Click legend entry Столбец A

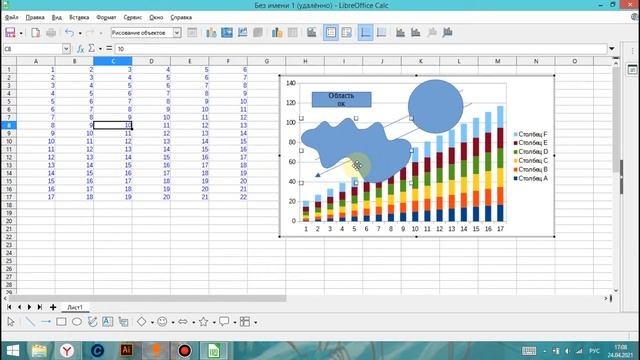pyautogui.click(x=530, y=178)
